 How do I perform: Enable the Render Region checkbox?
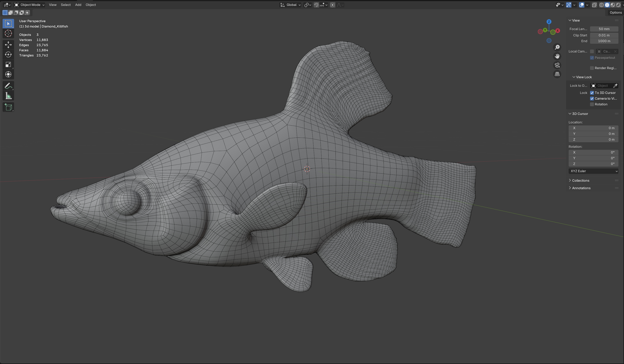coord(592,68)
